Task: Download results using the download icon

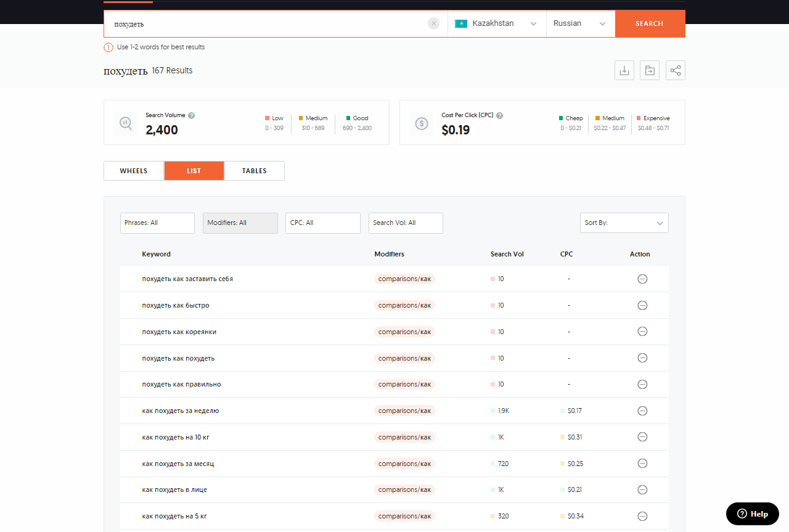Action: pyautogui.click(x=624, y=70)
